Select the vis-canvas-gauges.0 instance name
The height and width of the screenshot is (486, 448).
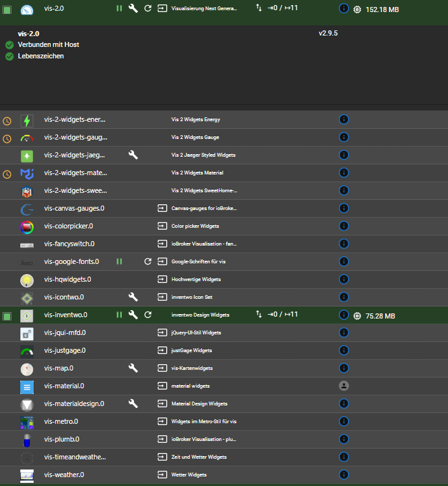(x=74, y=208)
